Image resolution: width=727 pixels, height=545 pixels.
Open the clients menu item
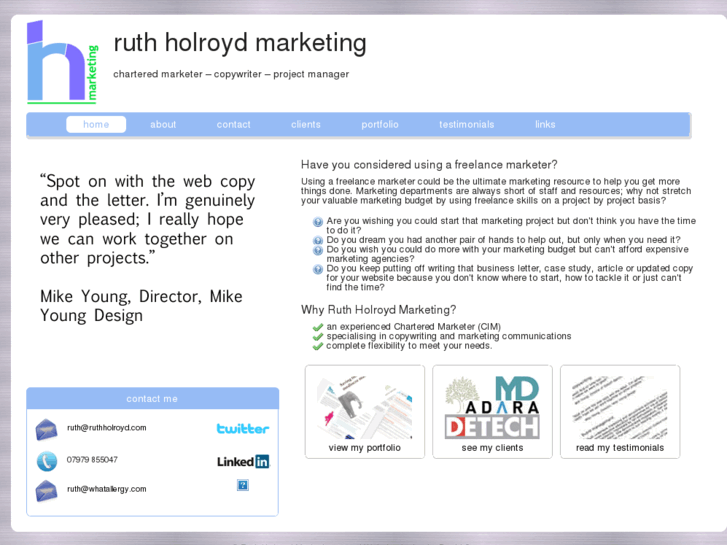tap(306, 124)
